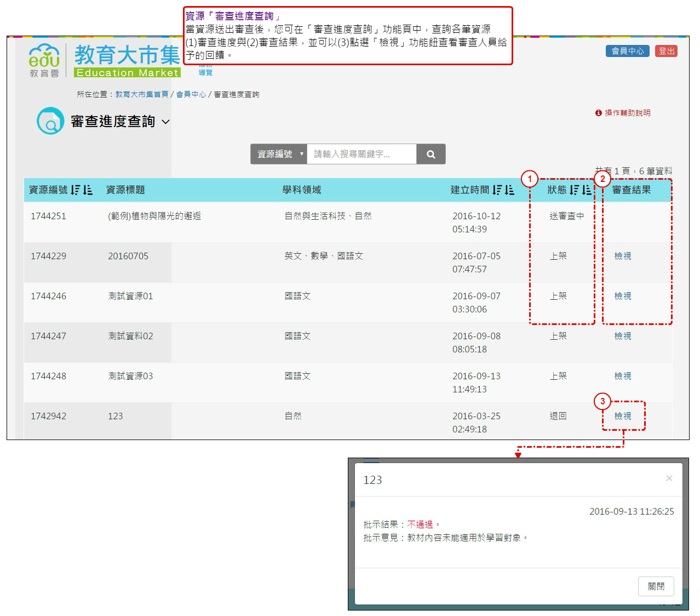Viewport: 700px width, 616px height.
Task: Go to 教育大市集首頁 breadcrumb link
Action: point(142,94)
